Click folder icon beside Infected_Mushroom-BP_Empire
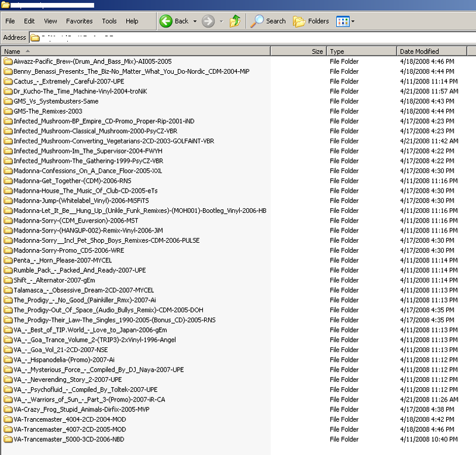476x455 pixels. [8, 121]
